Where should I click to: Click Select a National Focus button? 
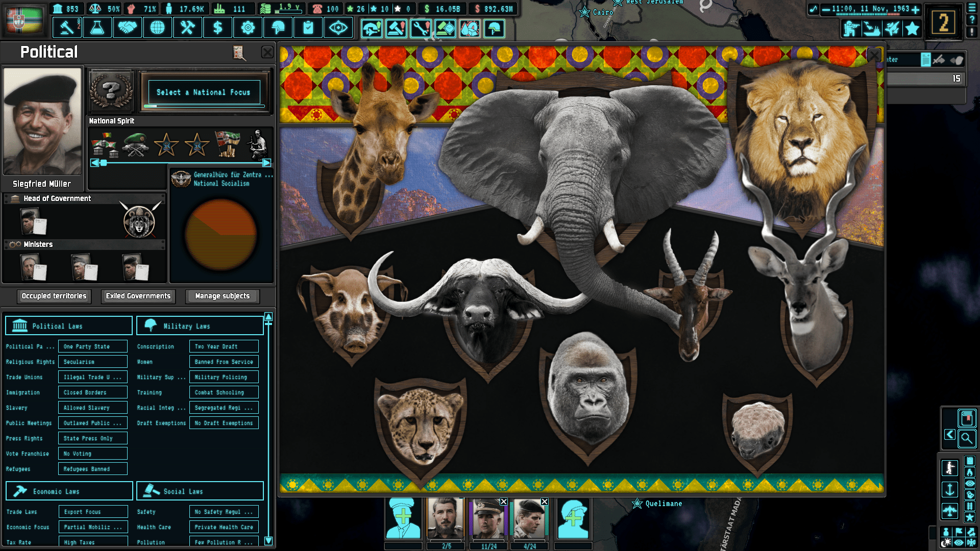click(204, 92)
